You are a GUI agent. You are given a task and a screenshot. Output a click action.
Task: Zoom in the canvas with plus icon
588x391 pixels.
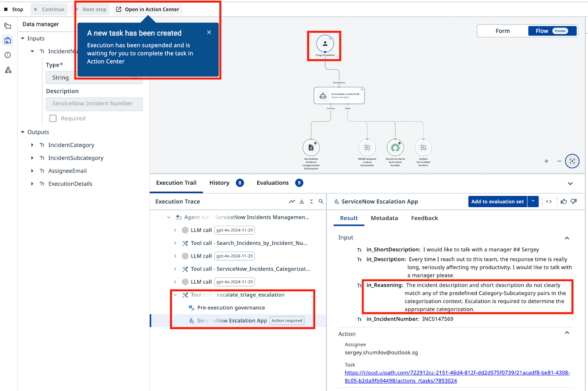(546, 161)
